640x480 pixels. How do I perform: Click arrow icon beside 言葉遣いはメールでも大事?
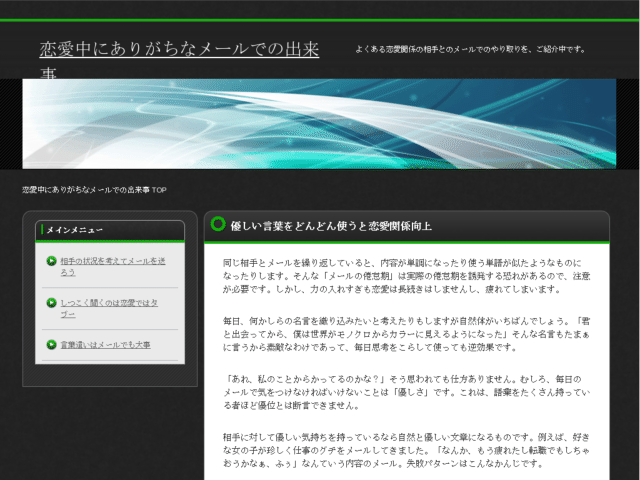click(x=51, y=345)
